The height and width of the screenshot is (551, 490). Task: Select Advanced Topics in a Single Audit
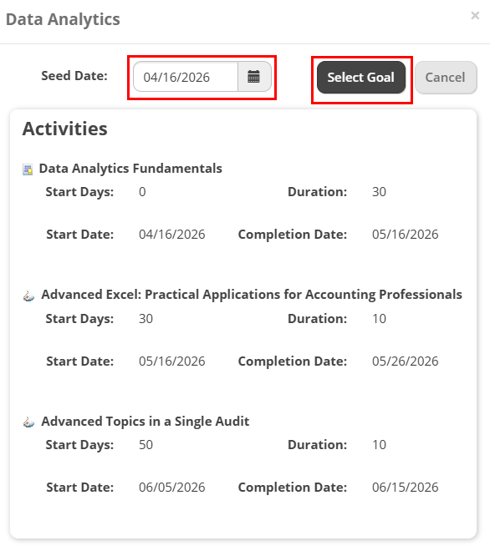pos(145,421)
